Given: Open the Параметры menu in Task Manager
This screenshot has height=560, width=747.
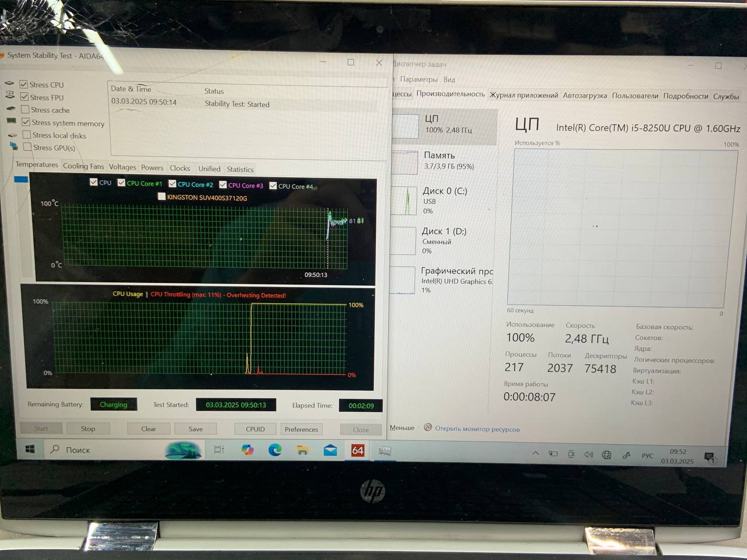Looking at the screenshot, I should pyautogui.click(x=418, y=79).
